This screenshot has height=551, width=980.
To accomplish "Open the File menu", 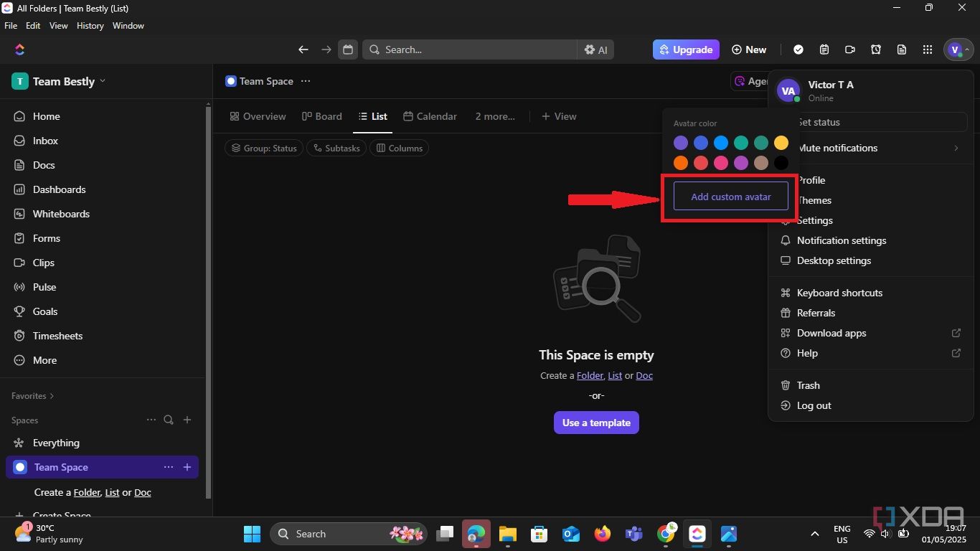I will pos(11,25).
